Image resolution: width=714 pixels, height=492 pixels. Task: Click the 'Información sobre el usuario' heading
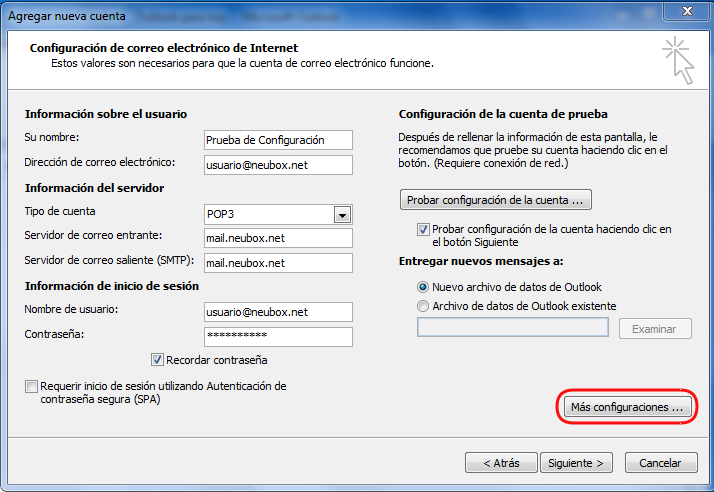(x=106, y=114)
